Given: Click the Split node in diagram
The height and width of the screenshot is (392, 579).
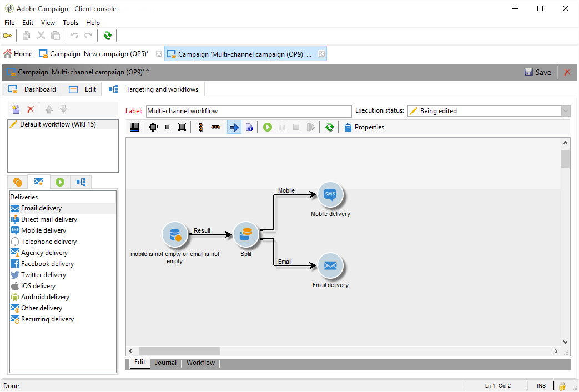Looking at the screenshot, I should coord(246,234).
